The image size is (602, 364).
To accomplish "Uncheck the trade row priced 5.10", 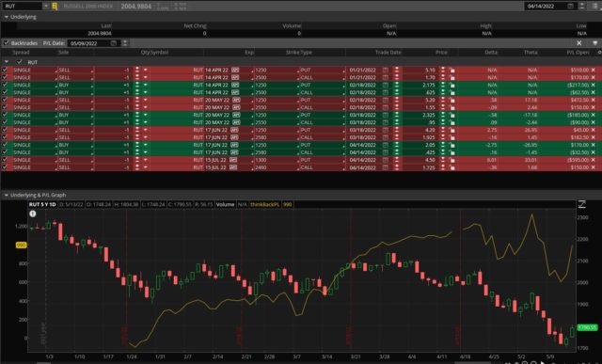I will 5,71.
